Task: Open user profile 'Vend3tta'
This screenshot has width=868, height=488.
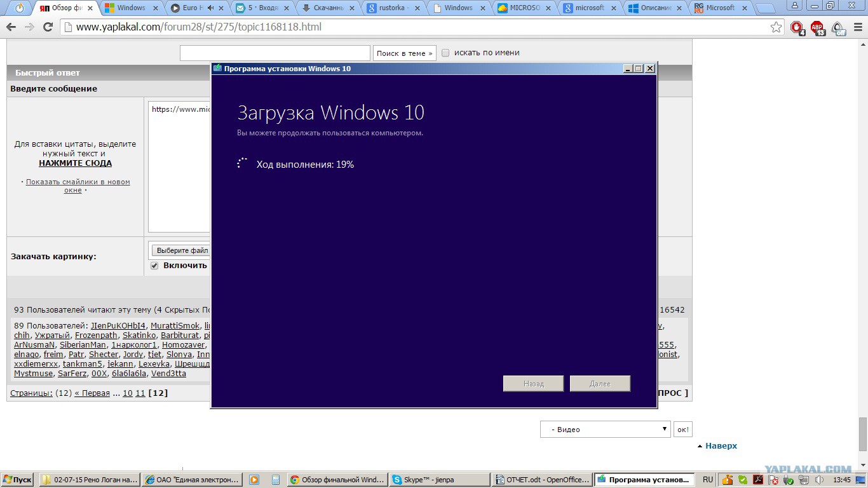Action: tap(168, 373)
